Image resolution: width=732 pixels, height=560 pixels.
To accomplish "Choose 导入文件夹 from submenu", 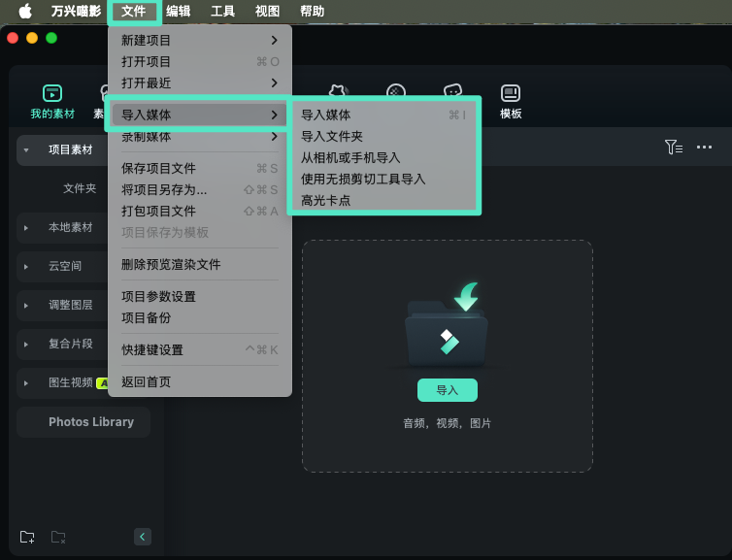I will point(383,136).
